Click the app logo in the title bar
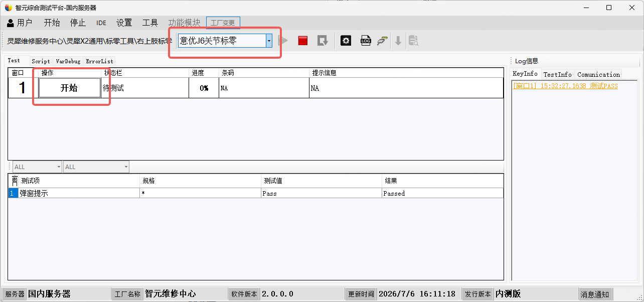 pyautogui.click(x=9, y=8)
